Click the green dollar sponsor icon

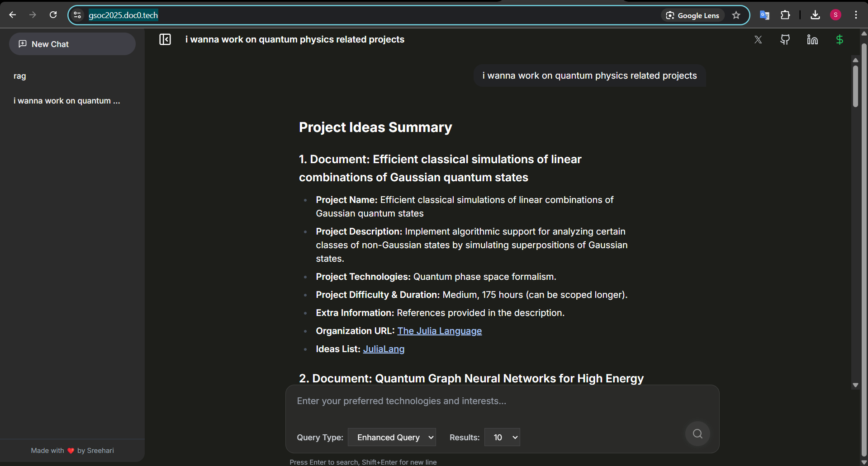click(x=840, y=40)
